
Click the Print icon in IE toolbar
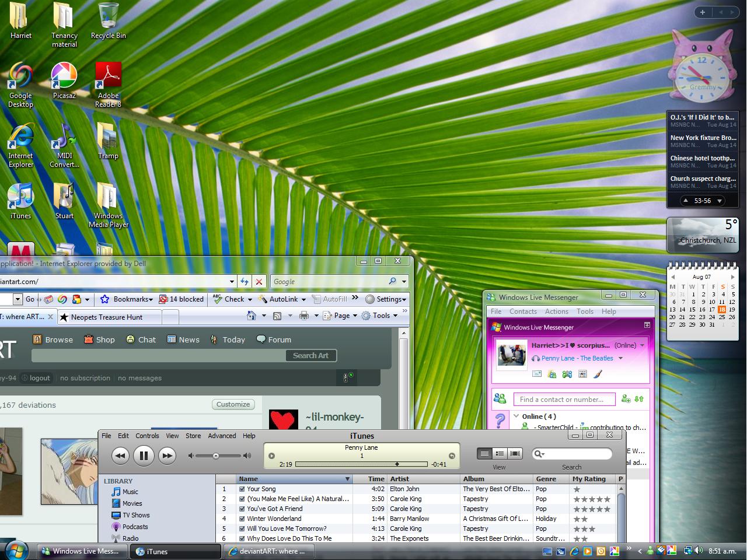tap(304, 316)
